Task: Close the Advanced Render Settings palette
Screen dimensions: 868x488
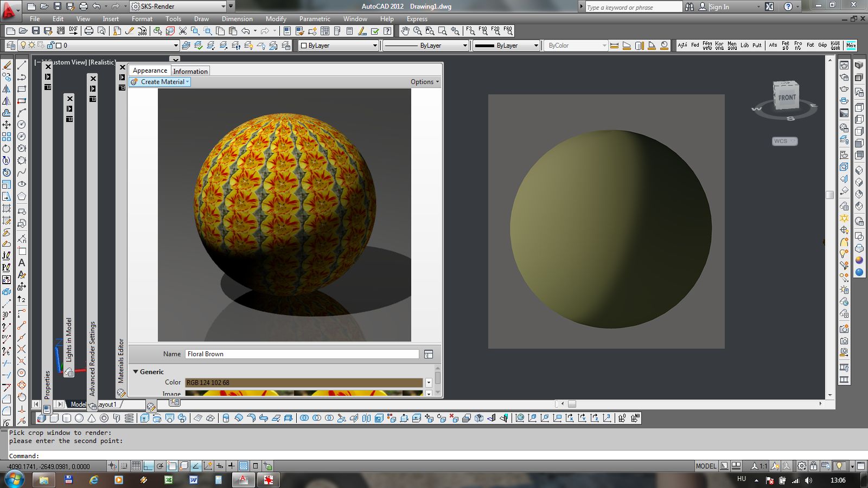Action: [93, 79]
